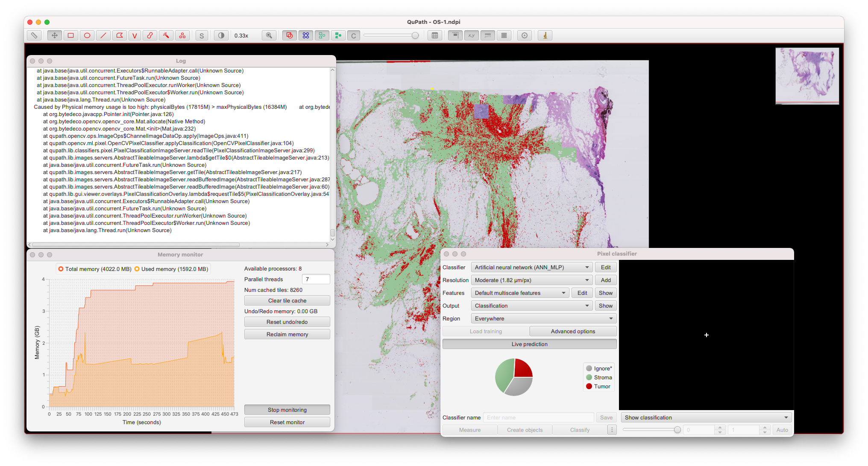This screenshot has width=868, height=466.
Task: Click the Clear tile cache button
Action: tap(287, 300)
